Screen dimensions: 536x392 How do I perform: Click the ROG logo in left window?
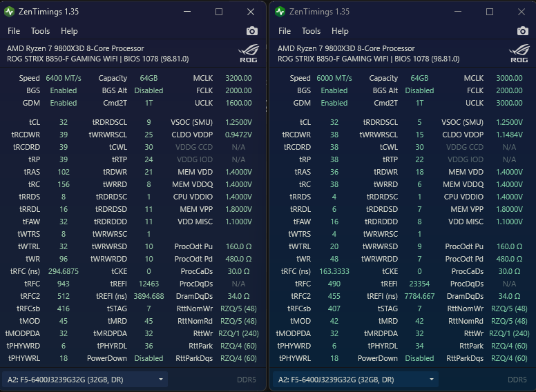(x=249, y=54)
